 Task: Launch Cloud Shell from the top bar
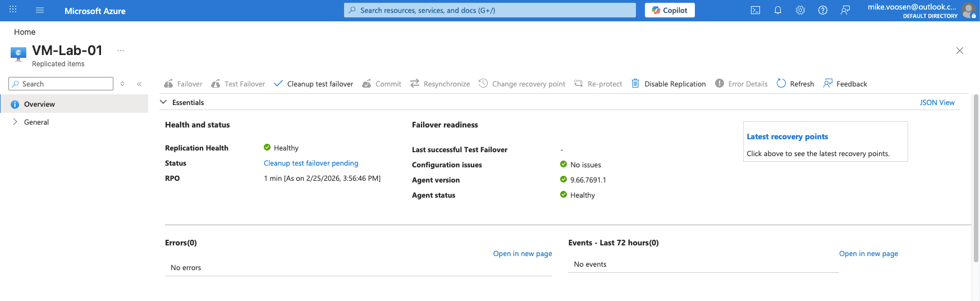pos(755,10)
